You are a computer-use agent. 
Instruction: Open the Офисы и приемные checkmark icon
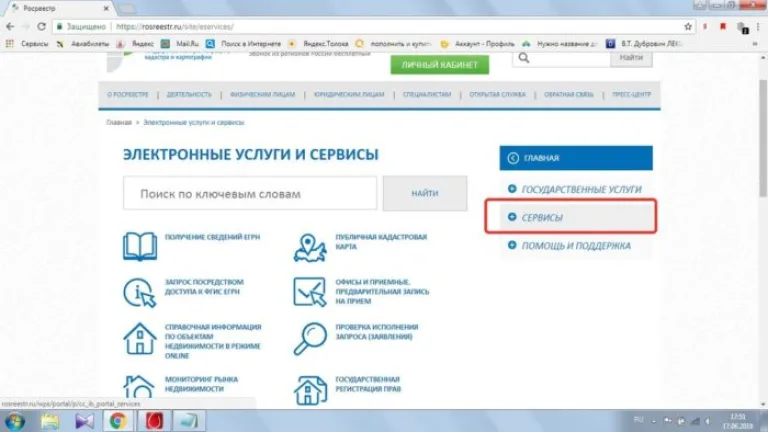click(310, 292)
